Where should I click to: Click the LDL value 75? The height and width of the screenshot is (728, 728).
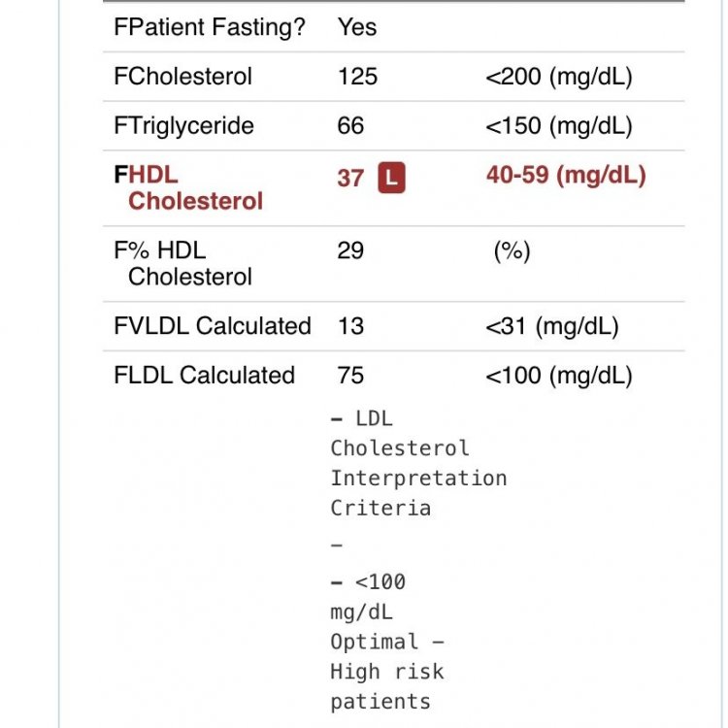[350, 376]
